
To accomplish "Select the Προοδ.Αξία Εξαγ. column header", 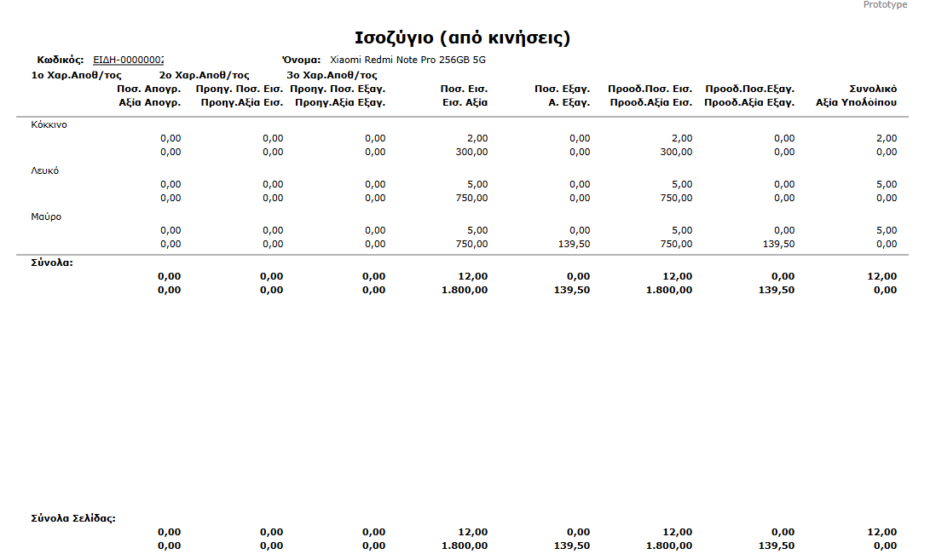I will (x=750, y=102).
